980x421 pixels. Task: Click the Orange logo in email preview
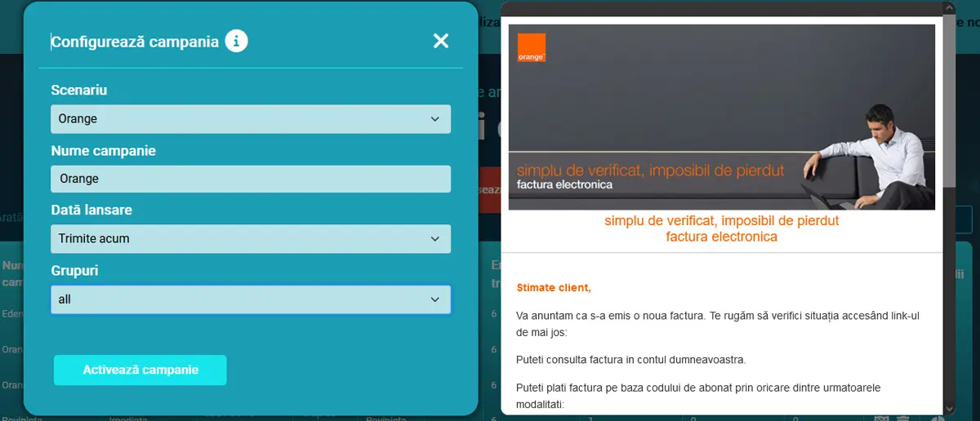click(x=531, y=47)
